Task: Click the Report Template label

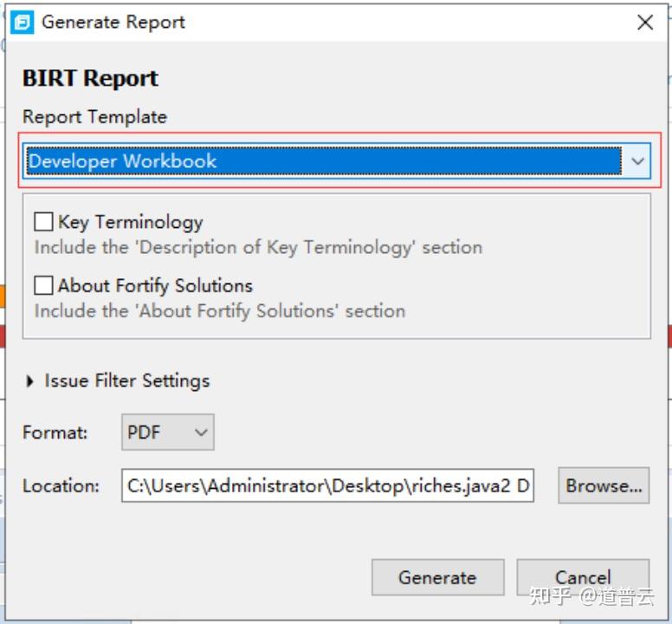Action: [x=94, y=117]
